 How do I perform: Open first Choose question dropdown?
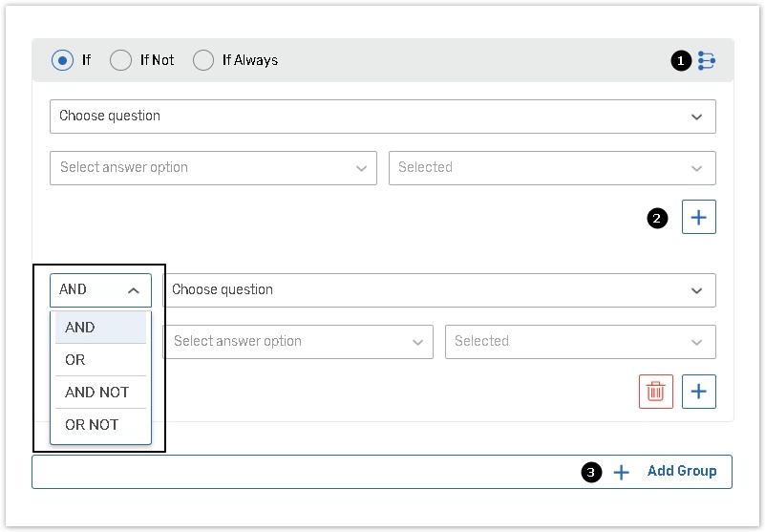coord(382,117)
